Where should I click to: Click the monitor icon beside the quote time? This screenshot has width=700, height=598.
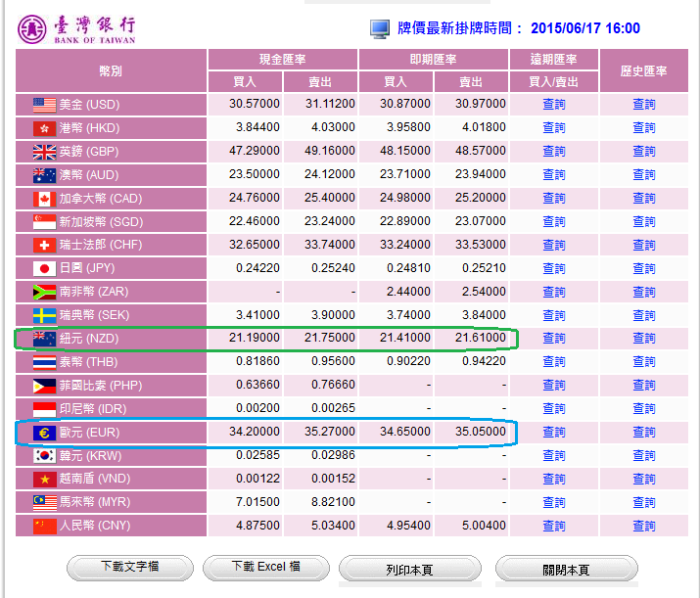point(380,29)
